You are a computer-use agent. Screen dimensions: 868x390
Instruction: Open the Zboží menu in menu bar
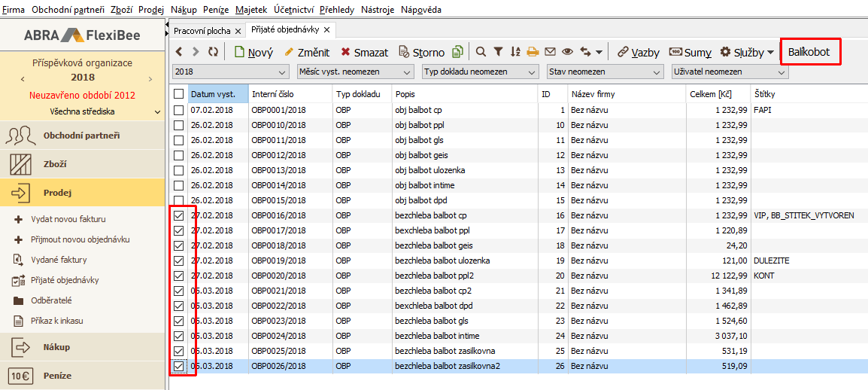(x=121, y=10)
